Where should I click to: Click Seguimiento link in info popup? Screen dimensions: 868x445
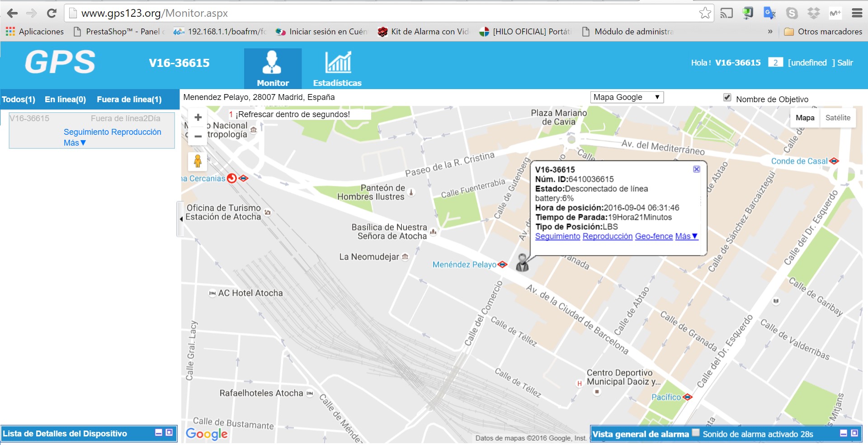pos(557,236)
